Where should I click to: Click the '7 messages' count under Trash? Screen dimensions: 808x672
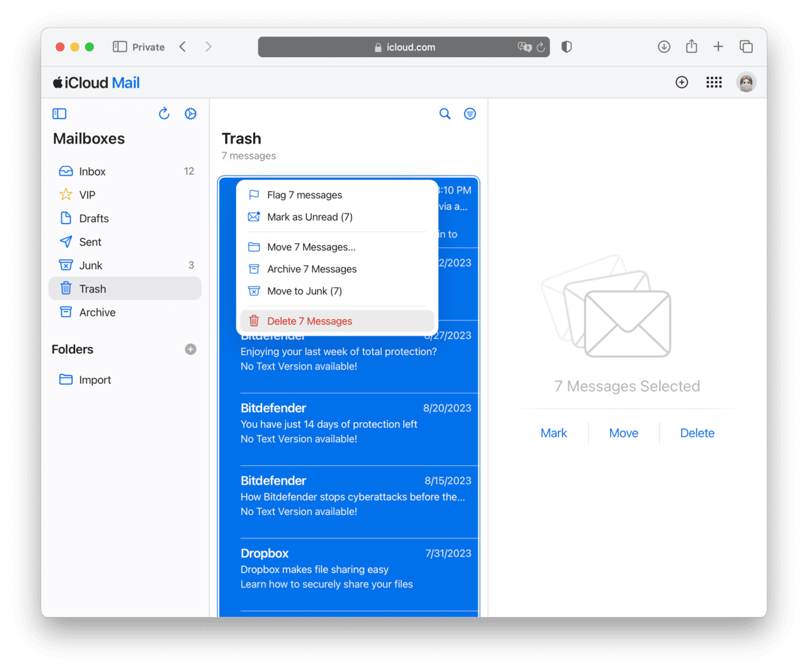coord(249,156)
